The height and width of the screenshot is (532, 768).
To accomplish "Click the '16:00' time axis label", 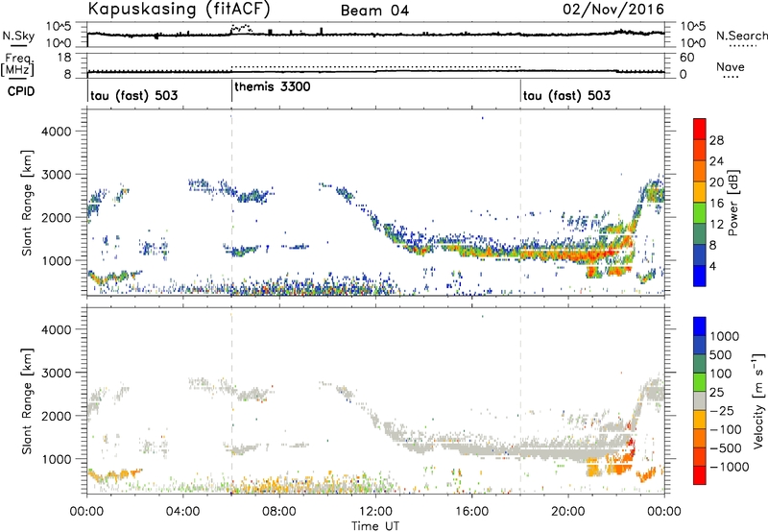I will coord(472,512).
